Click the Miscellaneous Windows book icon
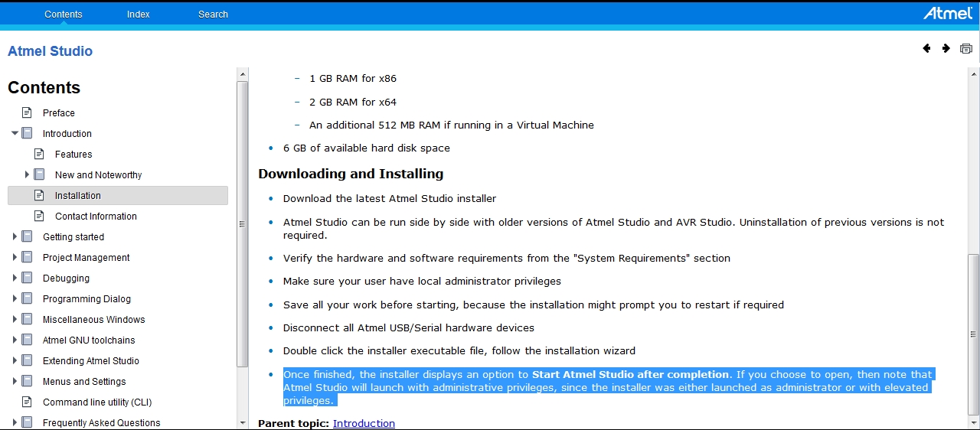Viewport: 980px width, 430px height. click(x=27, y=319)
